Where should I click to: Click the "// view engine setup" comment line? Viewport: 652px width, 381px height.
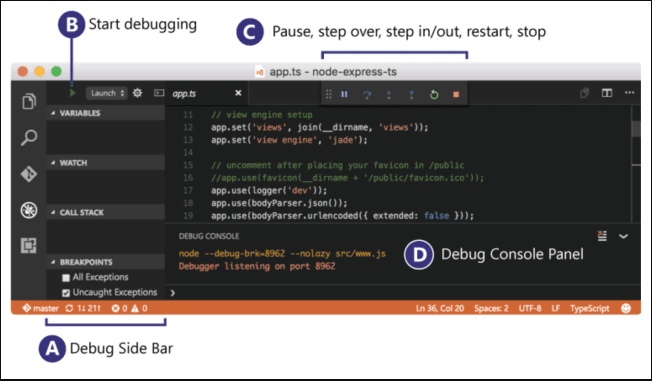pyautogui.click(x=262, y=115)
